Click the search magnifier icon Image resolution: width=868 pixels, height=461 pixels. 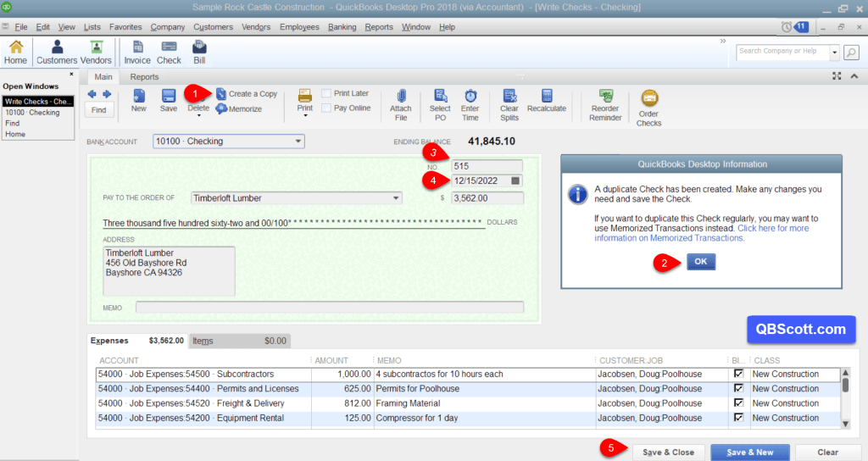(x=851, y=53)
